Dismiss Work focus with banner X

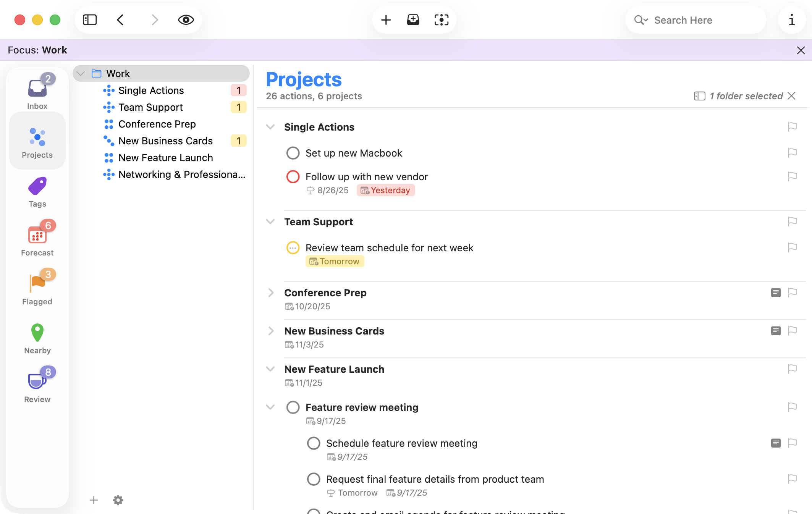[x=801, y=50]
